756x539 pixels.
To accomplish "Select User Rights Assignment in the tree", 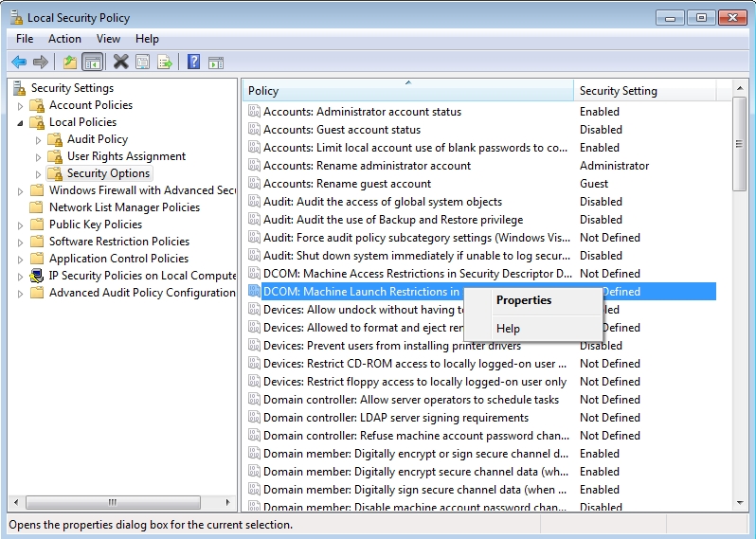I will (126, 156).
